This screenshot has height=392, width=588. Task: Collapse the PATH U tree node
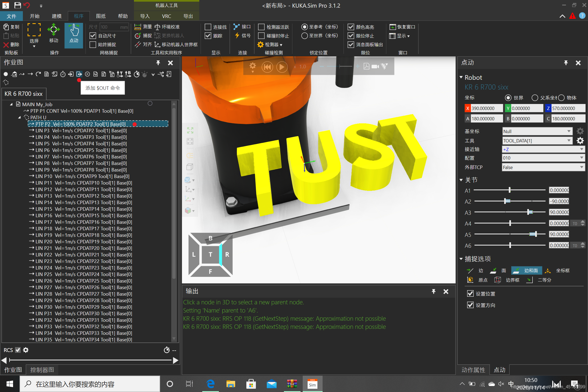coord(19,117)
